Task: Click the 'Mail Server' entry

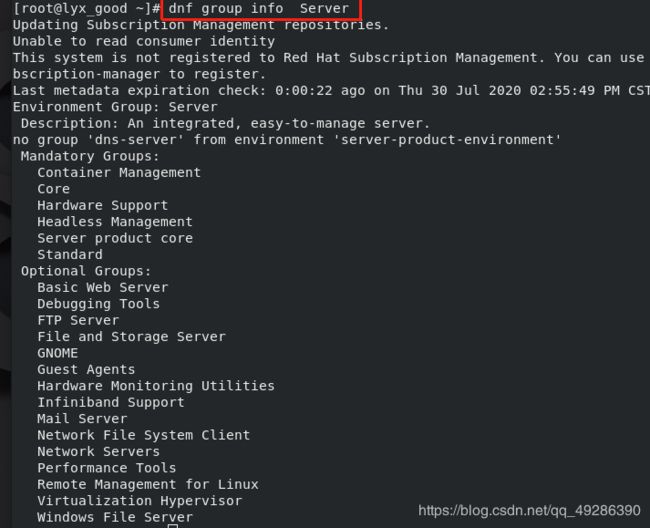Action: [82, 419]
